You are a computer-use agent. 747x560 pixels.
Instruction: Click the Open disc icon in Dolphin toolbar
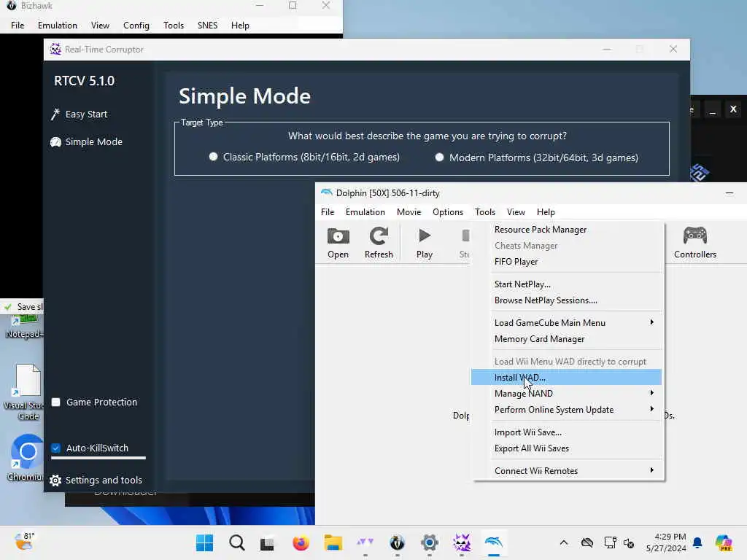pos(338,236)
